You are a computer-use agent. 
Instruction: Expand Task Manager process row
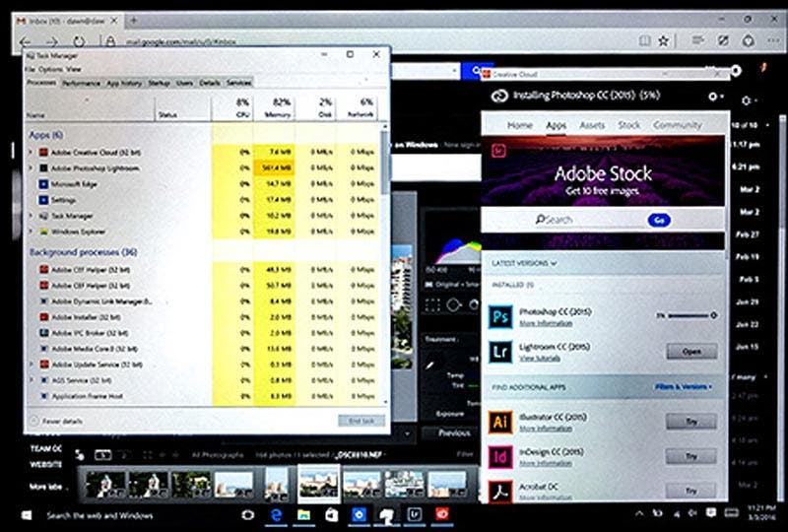[31, 216]
